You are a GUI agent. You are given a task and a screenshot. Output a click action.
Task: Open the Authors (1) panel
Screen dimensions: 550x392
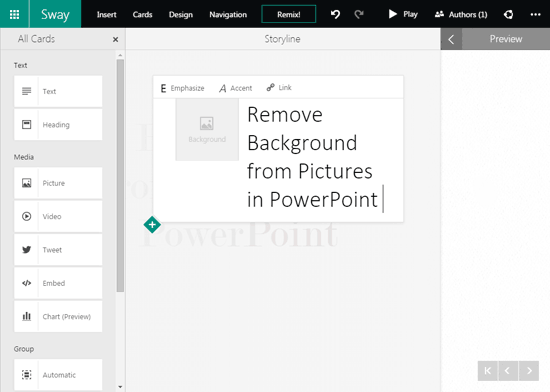(461, 15)
